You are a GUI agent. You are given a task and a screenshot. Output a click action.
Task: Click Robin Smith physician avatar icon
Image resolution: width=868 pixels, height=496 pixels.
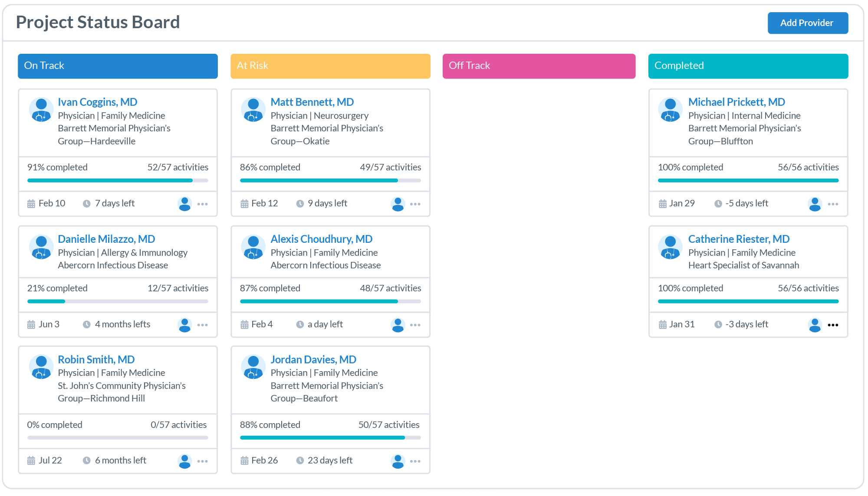tap(41, 367)
